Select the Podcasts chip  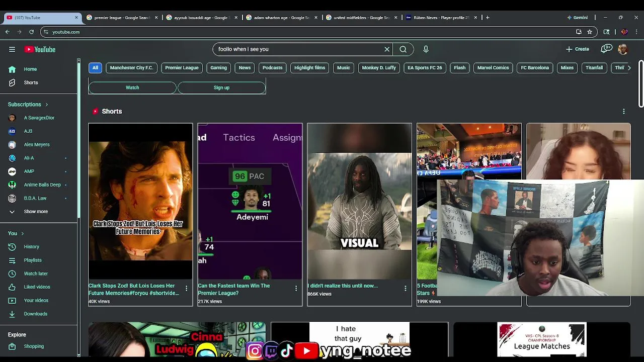(272, 68)
